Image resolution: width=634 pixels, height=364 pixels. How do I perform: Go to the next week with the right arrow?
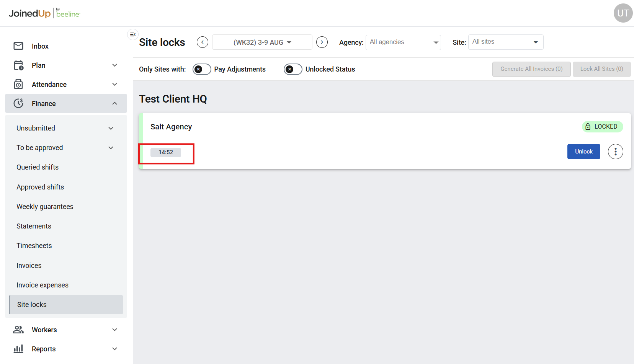322,42
